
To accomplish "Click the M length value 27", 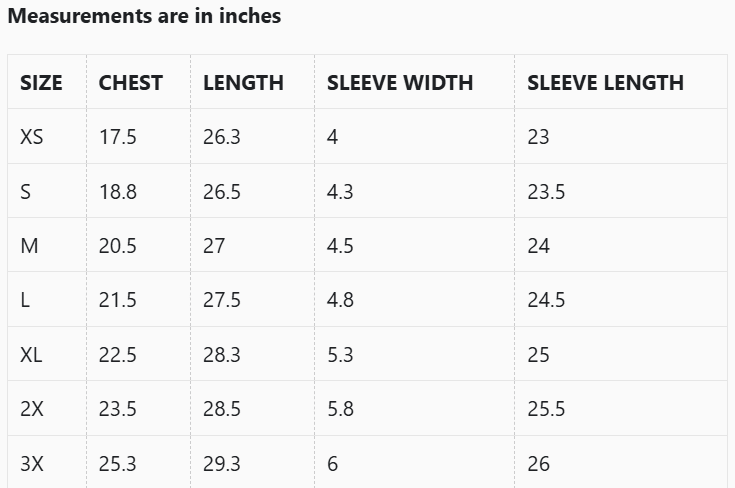I will pos(214,246).
